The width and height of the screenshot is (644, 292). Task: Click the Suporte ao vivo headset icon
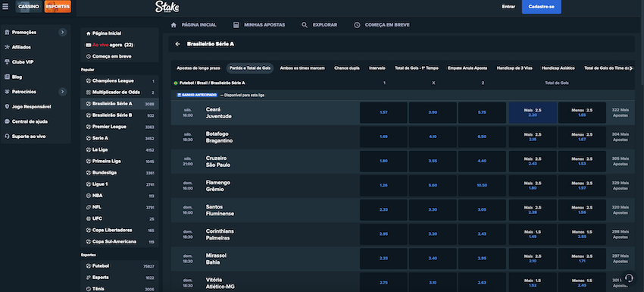[7, 136]
